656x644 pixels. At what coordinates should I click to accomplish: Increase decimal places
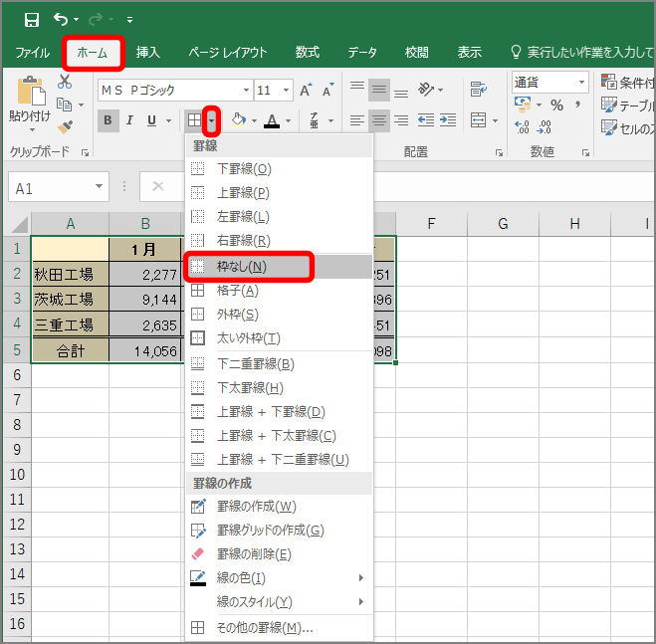coord(523,126)
